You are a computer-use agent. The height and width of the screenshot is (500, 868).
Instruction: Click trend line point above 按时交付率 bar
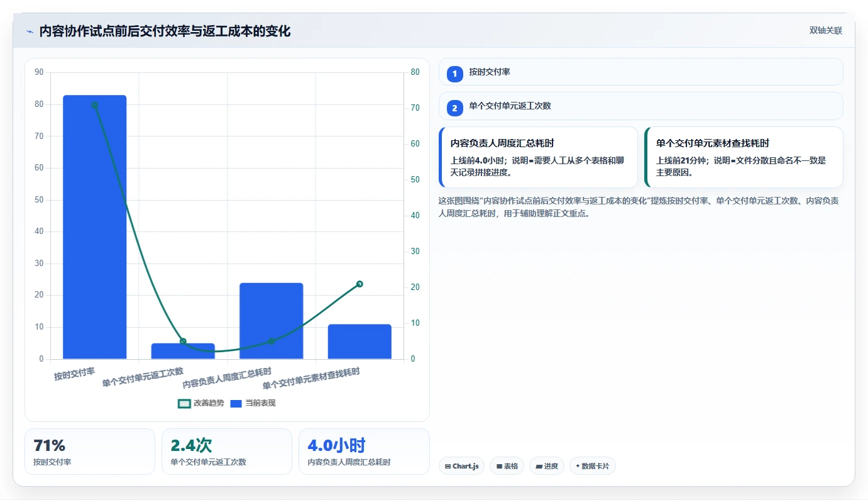tap(95, 105)
